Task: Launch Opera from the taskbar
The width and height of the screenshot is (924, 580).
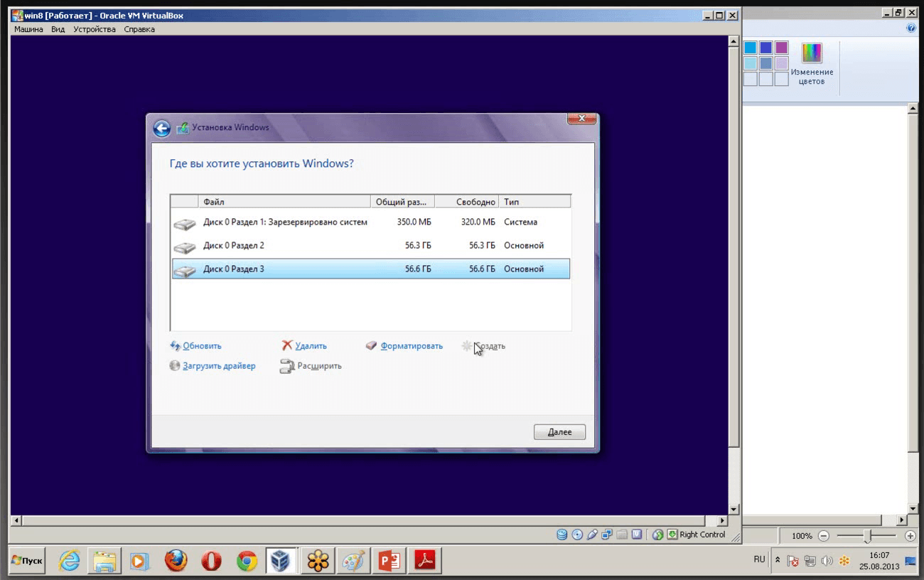Action: (x=211, y=561)
